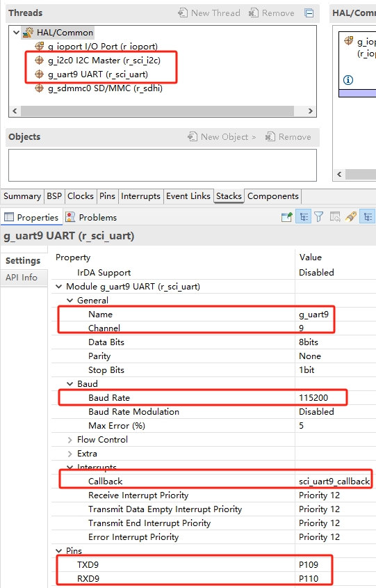Open the Clocks tab
This screenshot has width=376, height=588.
81,196
